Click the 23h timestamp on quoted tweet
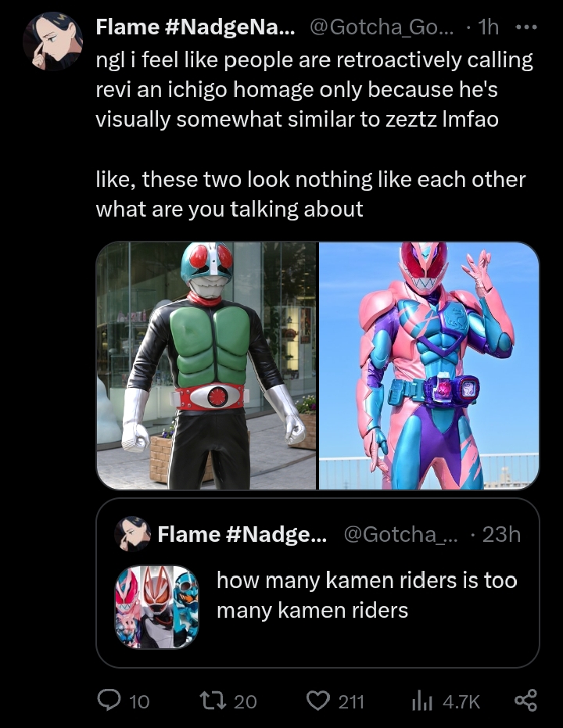Image resolution: width=563 pixels, height=728 pixels. (501, 534)
